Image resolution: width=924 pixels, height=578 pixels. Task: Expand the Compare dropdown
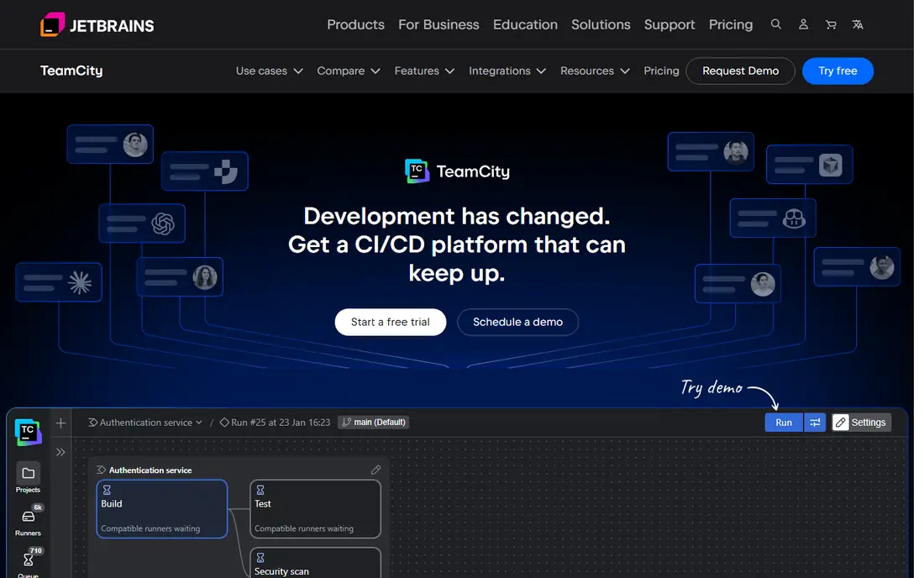[x=349, y=71]
